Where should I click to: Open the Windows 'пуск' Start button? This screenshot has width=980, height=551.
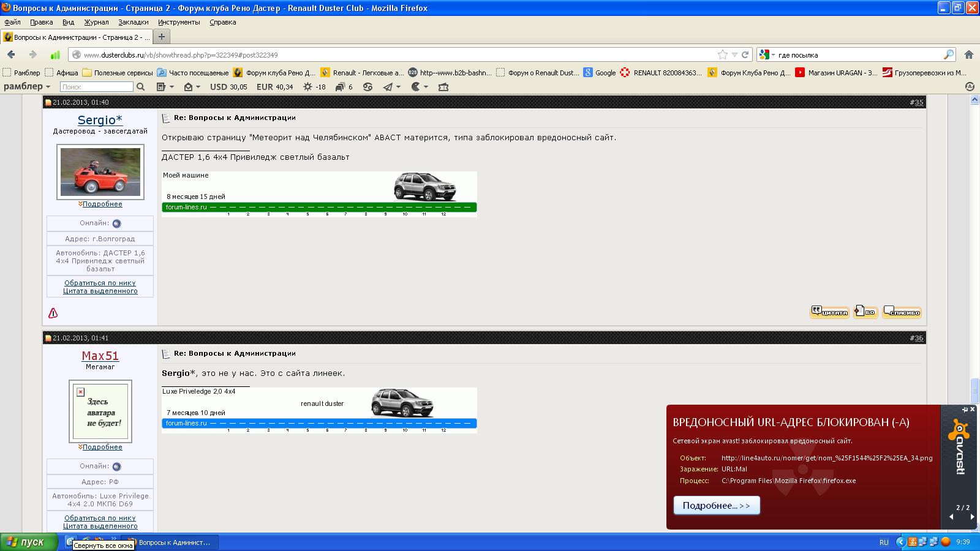point(29,542)
